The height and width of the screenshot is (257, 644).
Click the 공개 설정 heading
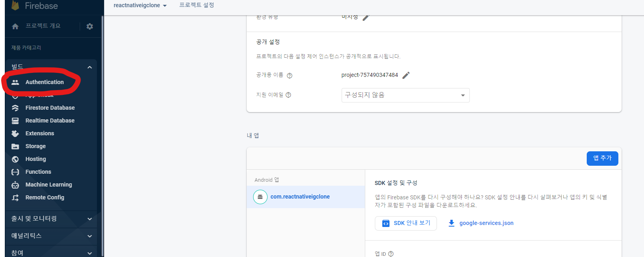tap(268, 42)
